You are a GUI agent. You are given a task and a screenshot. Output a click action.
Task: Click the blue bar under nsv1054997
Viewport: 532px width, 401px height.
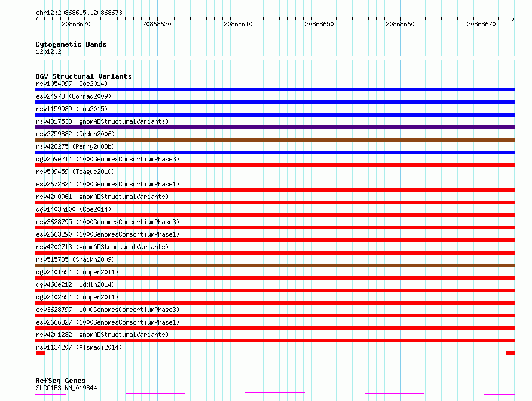point(275,90)
